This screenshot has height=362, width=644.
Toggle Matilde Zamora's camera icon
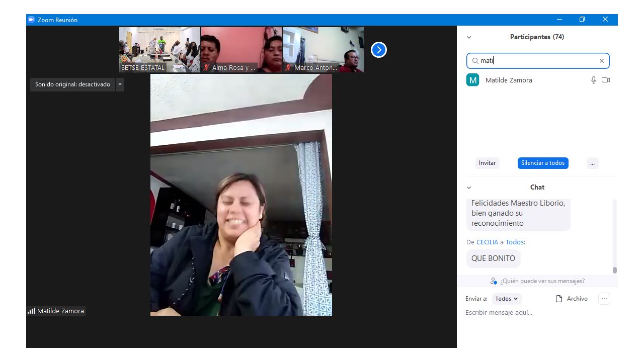(606, 80)
